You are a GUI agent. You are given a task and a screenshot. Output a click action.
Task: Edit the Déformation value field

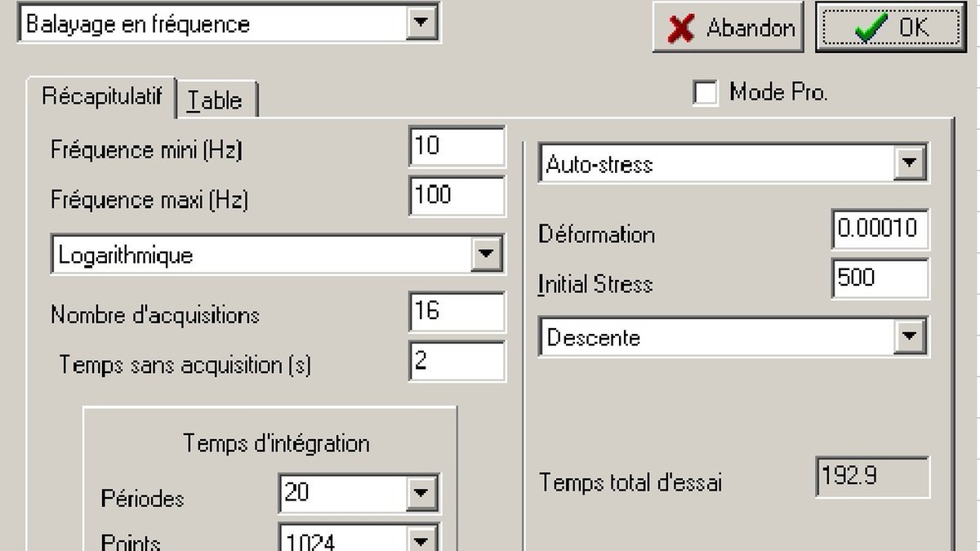(x=880, y=229)
